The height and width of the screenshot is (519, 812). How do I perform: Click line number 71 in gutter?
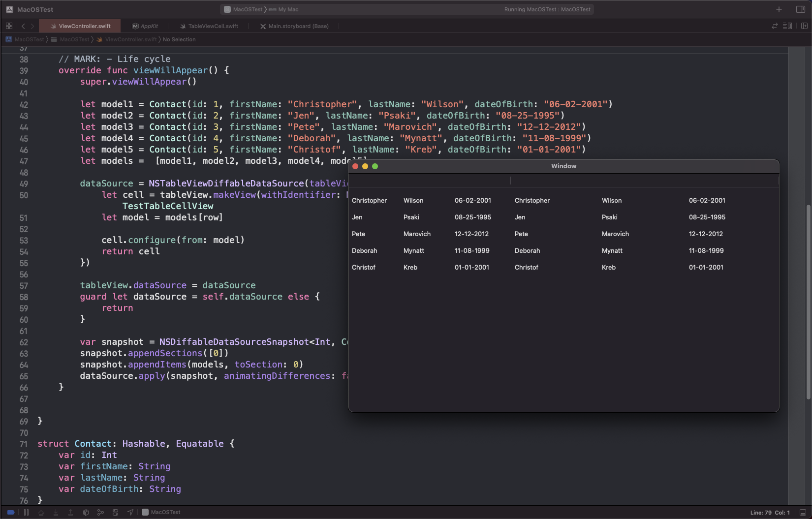click(24, 444)
